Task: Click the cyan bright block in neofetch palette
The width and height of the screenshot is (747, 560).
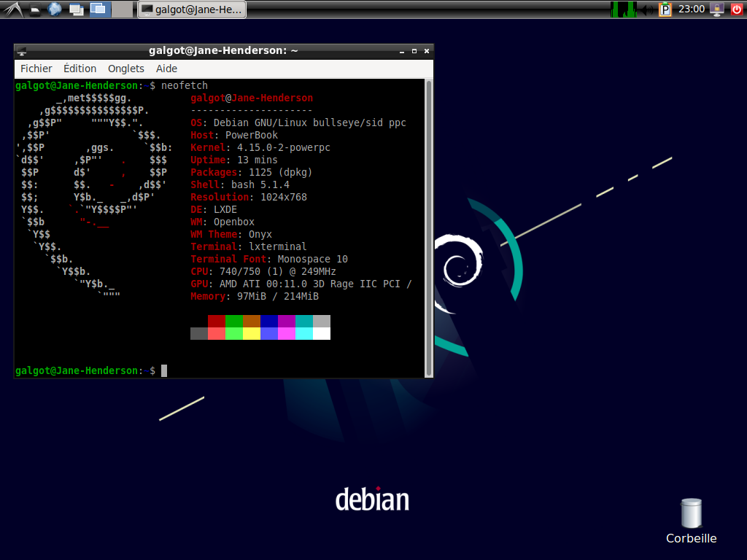Action: (x=304, y=333)
